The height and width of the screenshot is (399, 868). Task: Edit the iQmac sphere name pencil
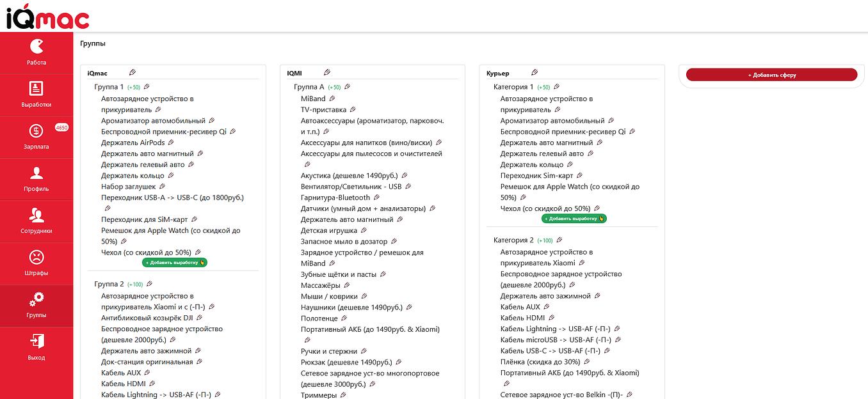(x=133, y=73)
